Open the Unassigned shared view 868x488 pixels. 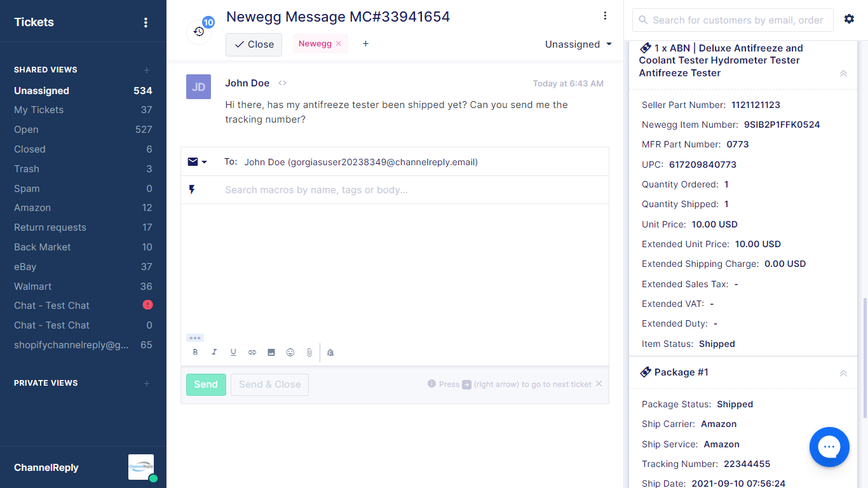[83, 91]
